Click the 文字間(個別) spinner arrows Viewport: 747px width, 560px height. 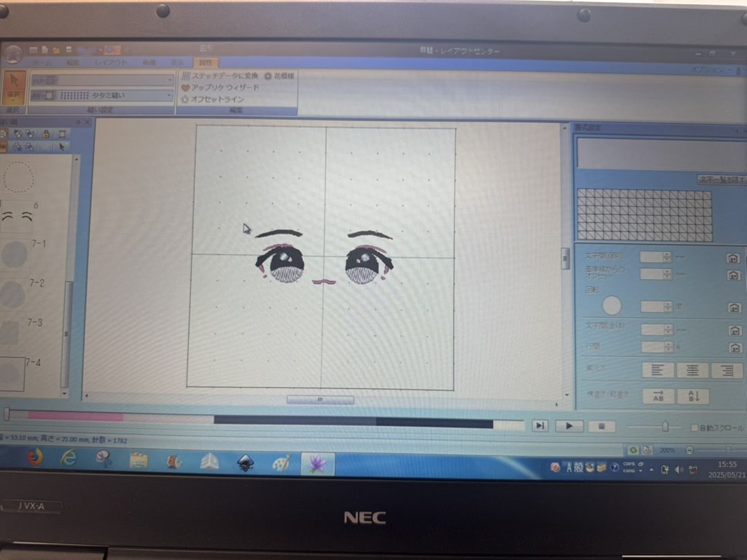point(667,257)
